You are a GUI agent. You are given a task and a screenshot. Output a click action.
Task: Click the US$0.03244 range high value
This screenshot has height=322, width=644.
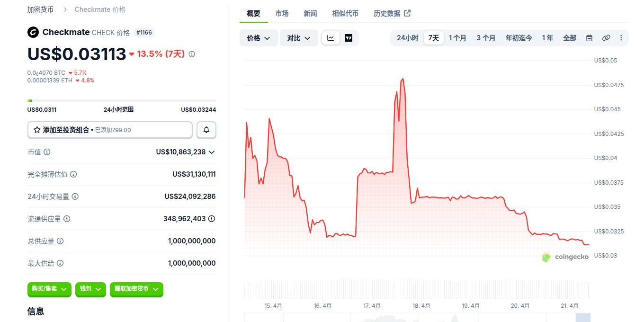[198, 110]
